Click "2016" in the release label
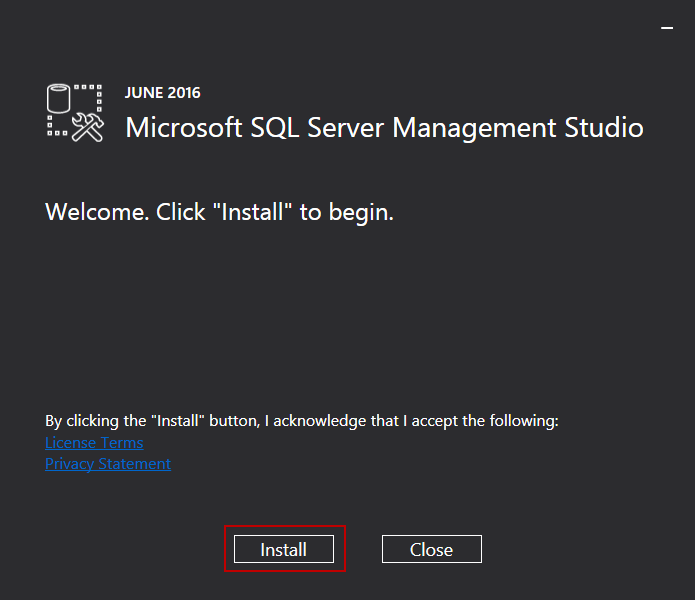This screenshot has width=695, height=600. tap(183, 93)
